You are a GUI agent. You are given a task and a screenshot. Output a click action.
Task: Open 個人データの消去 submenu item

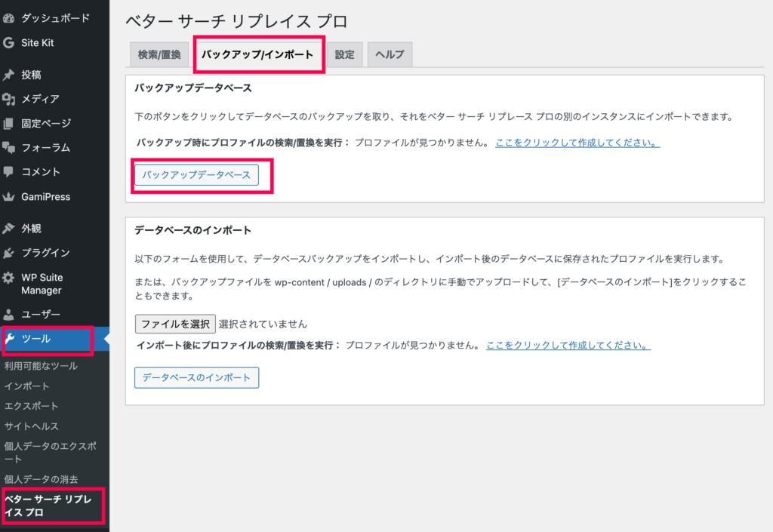click(41, 479)
